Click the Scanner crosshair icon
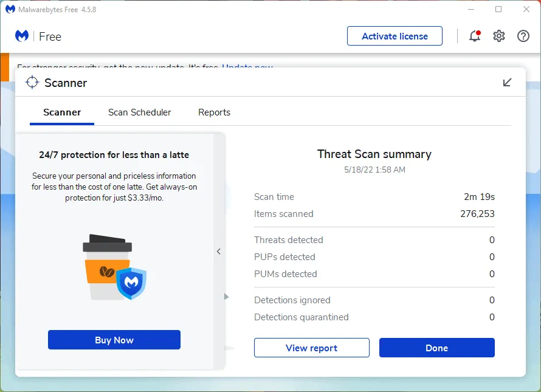 click(x=32, y=83)
